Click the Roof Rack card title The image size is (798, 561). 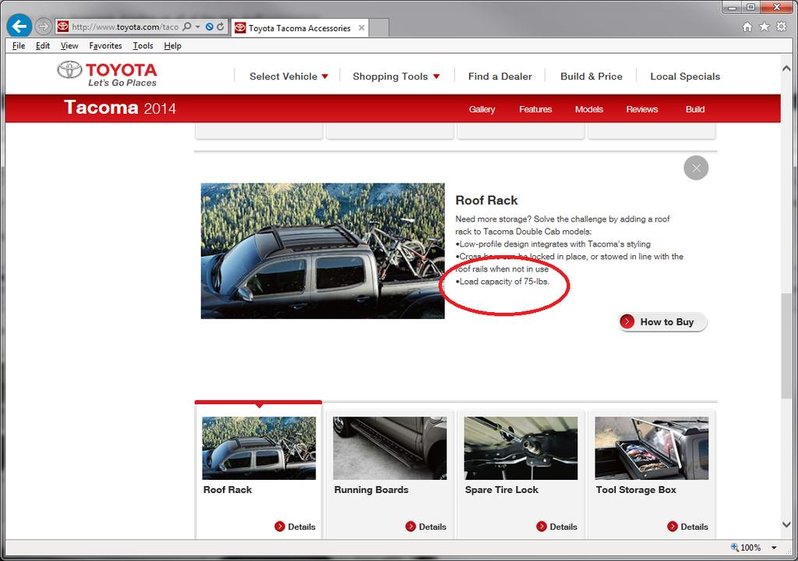[x=227, y=490]
